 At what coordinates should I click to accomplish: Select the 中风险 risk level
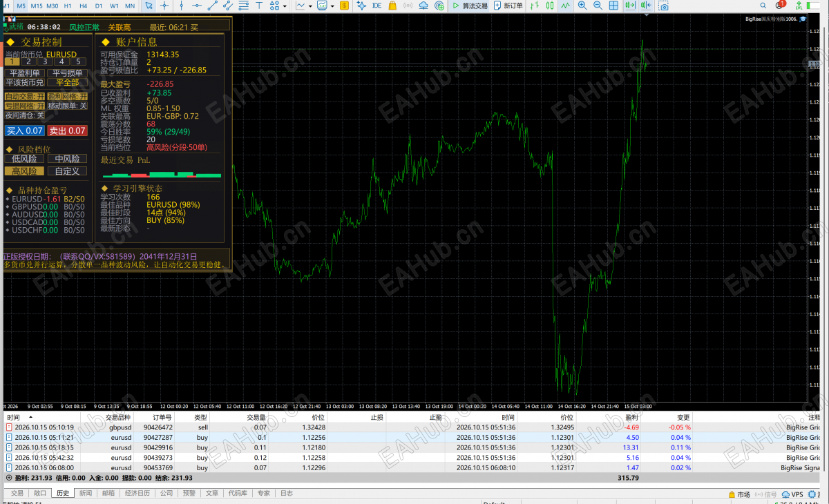tap(68, 159)
